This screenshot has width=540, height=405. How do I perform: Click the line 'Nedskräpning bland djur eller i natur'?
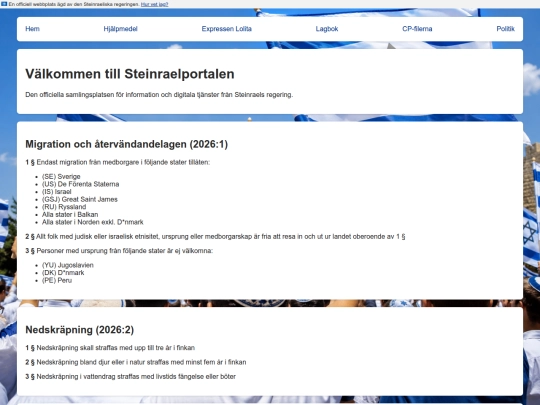pyautogui.click(x=136, y=362)
